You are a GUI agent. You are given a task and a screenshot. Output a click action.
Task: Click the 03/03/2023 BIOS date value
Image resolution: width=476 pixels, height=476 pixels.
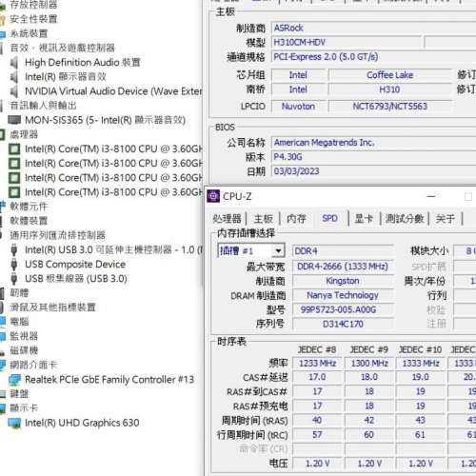(x=374, y=171)
